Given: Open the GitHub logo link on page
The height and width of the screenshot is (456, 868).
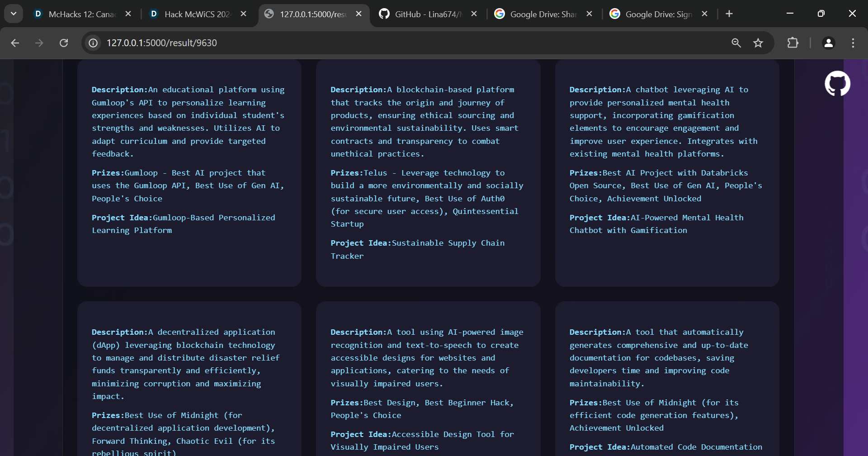Looking at the screenshot, I should click(x=837, y=83).
